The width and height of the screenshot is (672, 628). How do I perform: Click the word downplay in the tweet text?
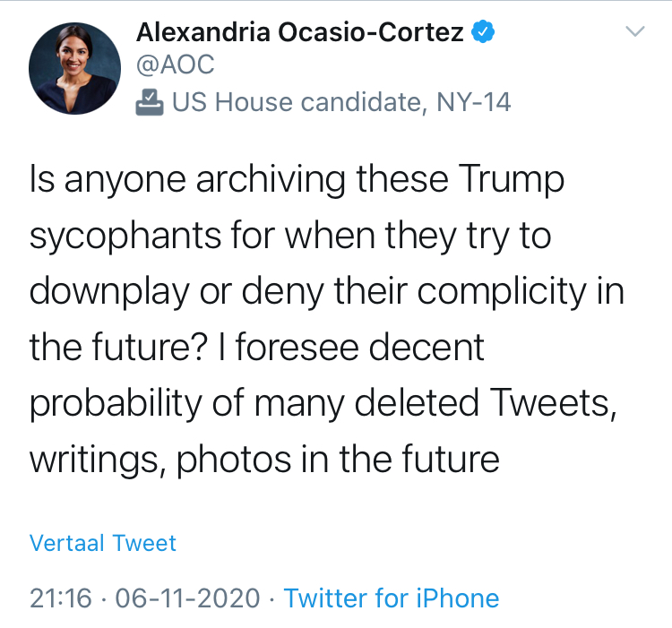pos(109,293)
